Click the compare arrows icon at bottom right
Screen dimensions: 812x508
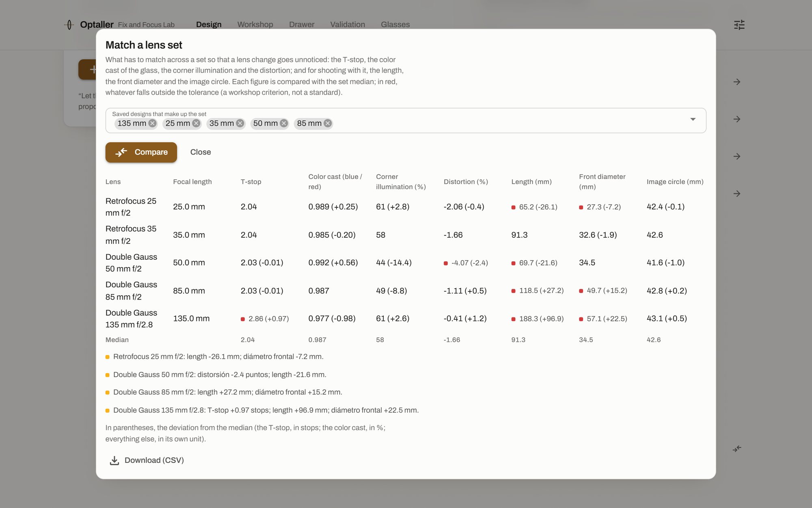[x=737, y=449]
